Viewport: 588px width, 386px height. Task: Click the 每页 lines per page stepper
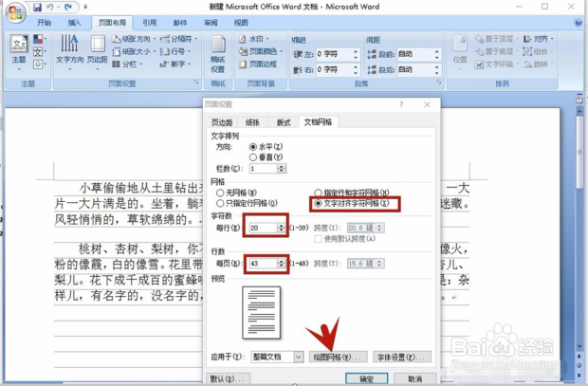click(x=281, y=264)
